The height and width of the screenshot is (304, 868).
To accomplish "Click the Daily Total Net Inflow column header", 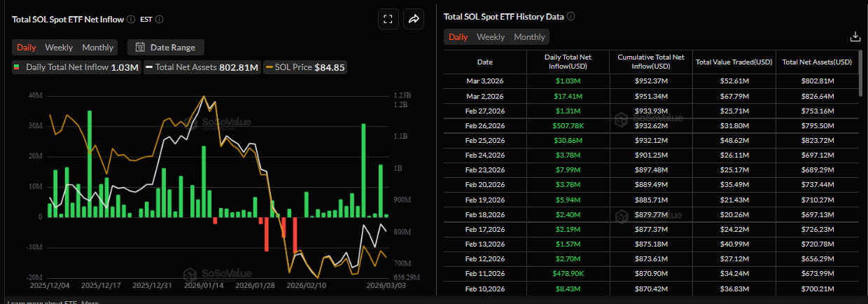I will click(x=567, y=62).
